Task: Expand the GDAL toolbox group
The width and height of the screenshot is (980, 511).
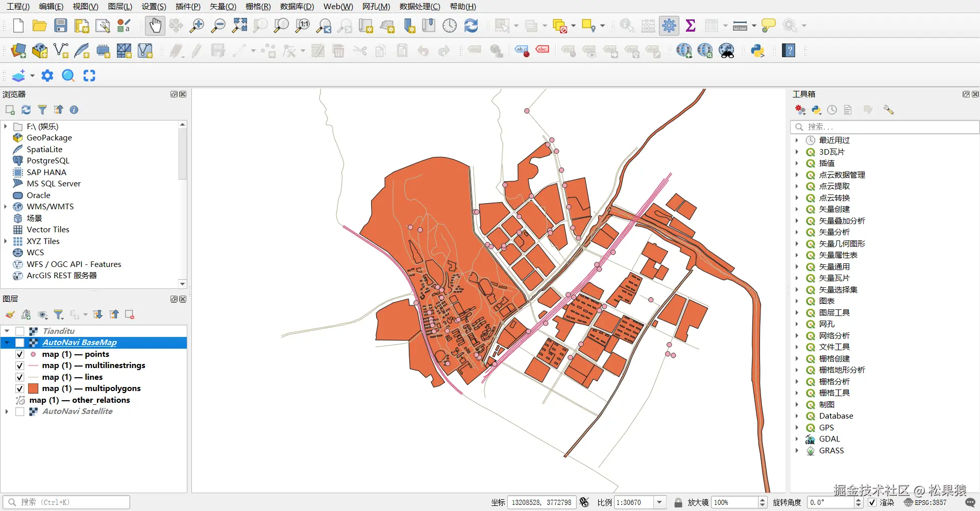Action: tap(797, 439)
